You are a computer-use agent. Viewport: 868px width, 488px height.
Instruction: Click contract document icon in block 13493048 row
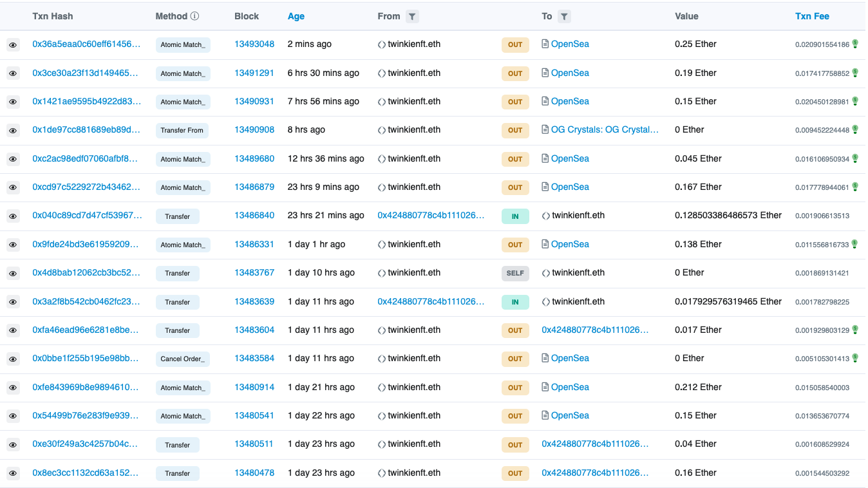click(x=545, y=44)
